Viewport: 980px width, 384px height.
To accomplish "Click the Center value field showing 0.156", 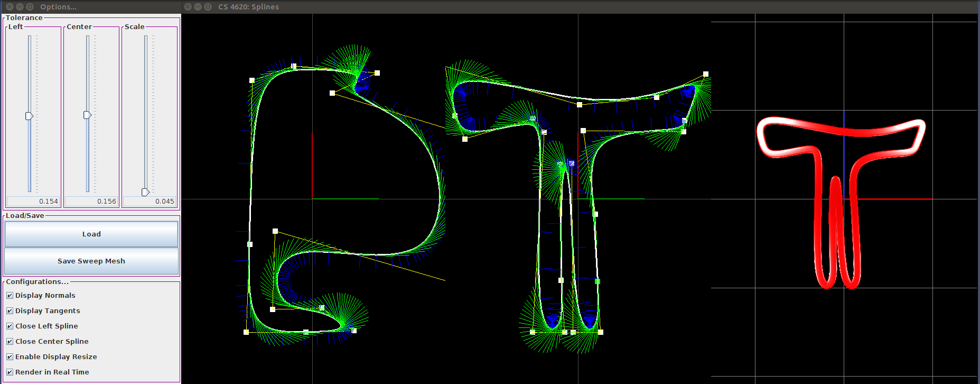I will pos(91,202).
